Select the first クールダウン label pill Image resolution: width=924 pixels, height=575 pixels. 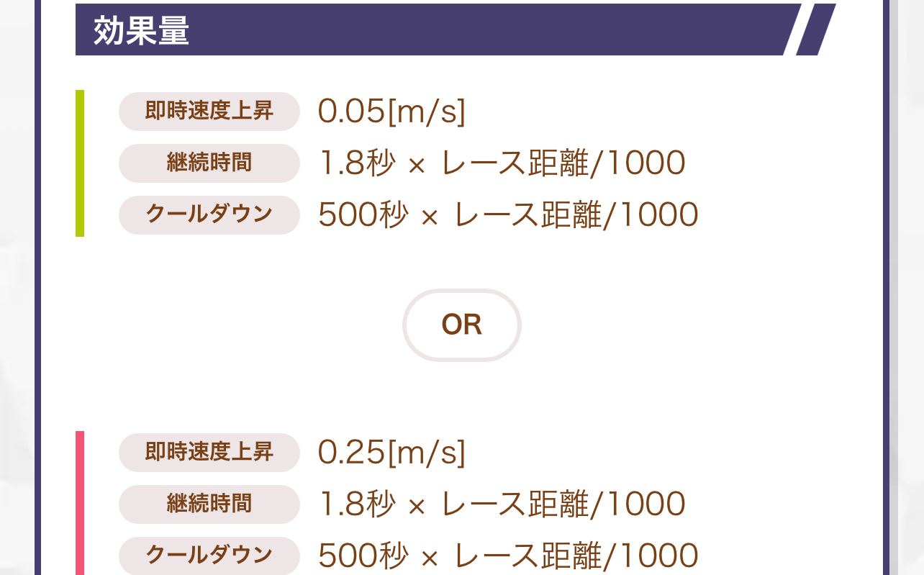[209, 215]
